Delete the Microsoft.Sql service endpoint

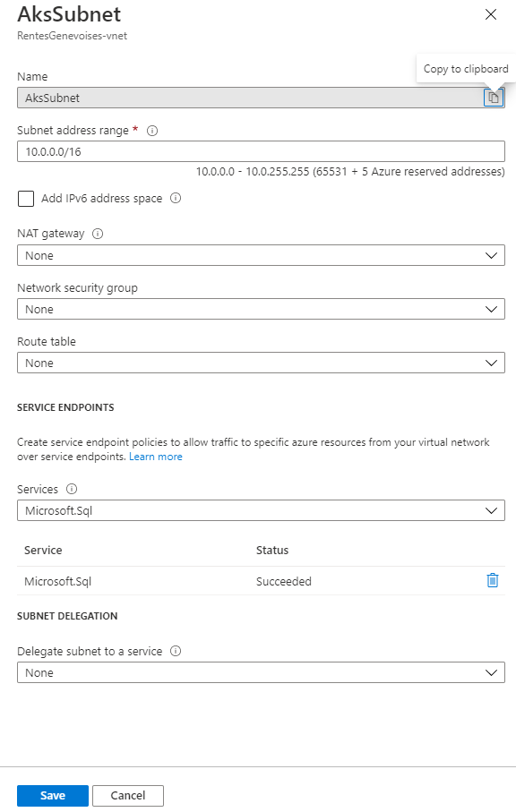coord(493,580)
